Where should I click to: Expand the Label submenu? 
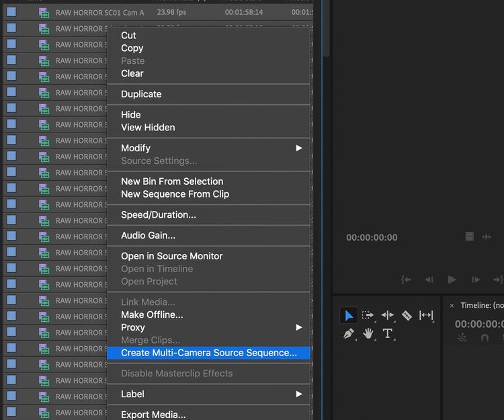(208, 394)
